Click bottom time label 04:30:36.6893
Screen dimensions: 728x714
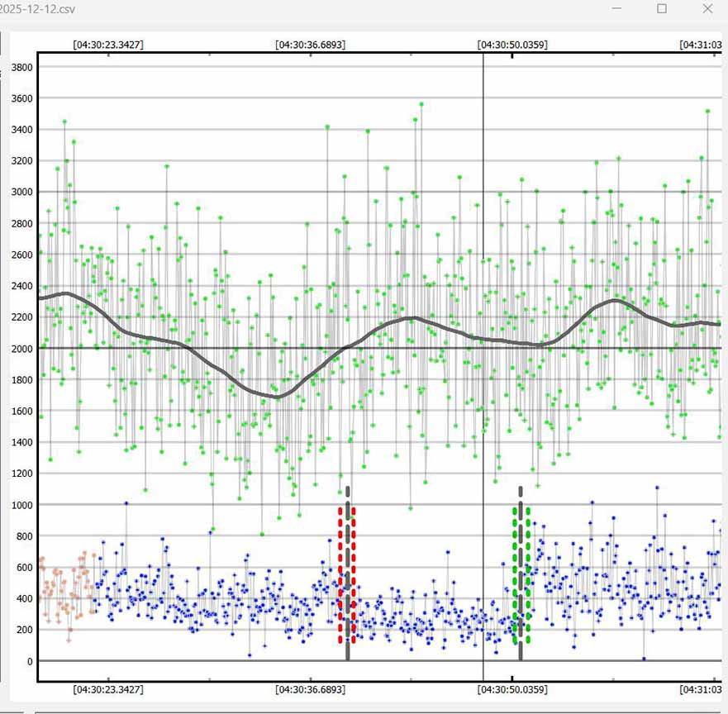point(310,688)
